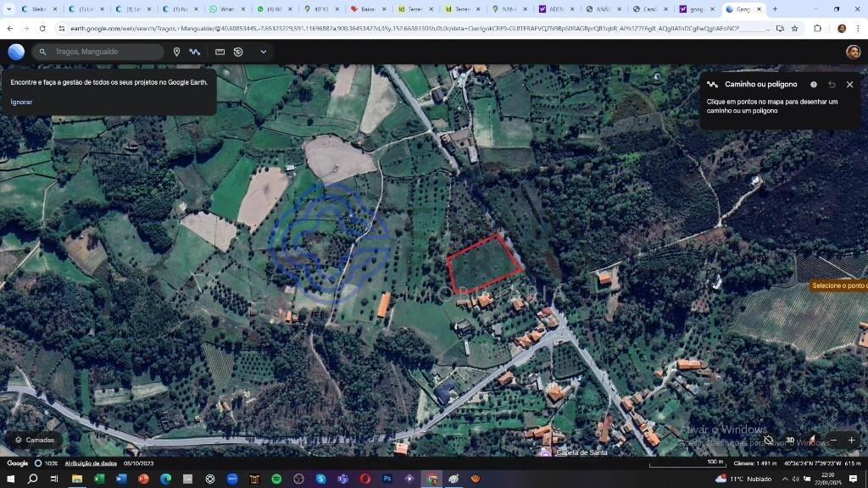Expand Chrome's tab search dropdown arrow
Image resolution: width=868 pixels, height=488 pixels.
[x=8, y=8]
